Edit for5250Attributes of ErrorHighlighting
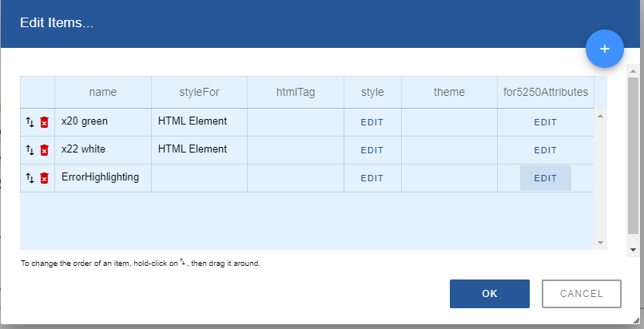 coord(545,178)
